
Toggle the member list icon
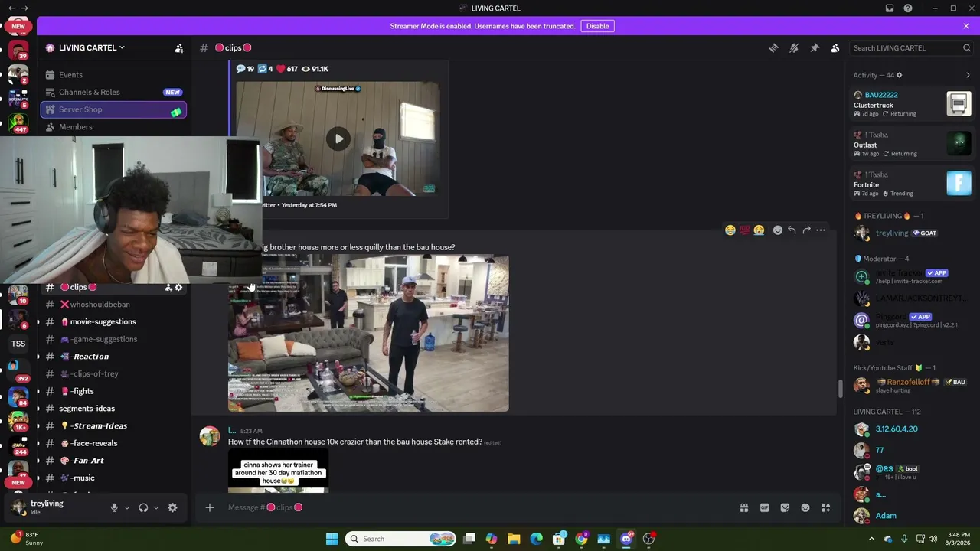click(835, 47)
